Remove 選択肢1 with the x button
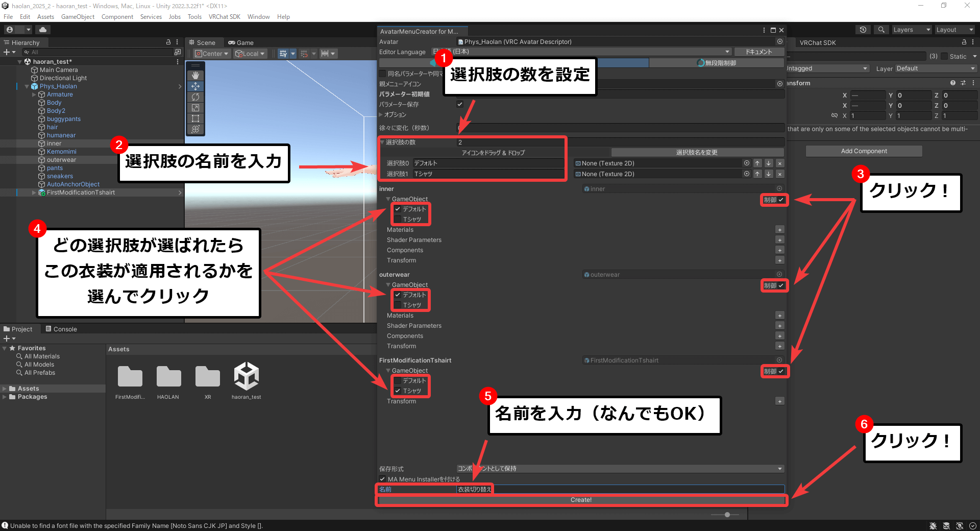980x531 pixels. click(x=780, y=174)
